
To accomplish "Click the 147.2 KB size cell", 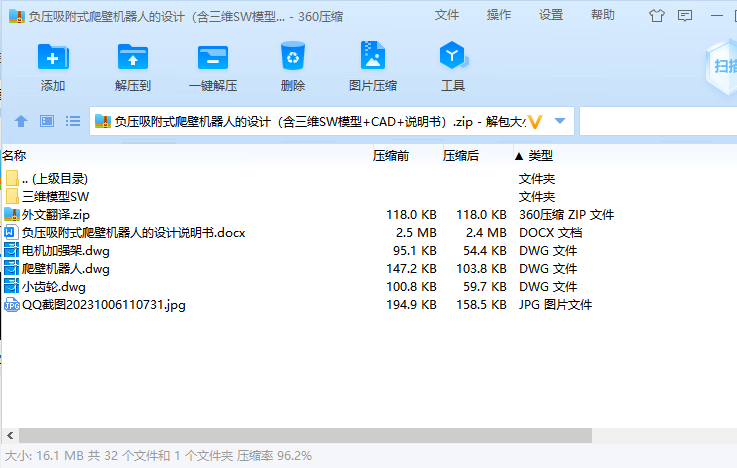I will [411, 269].
